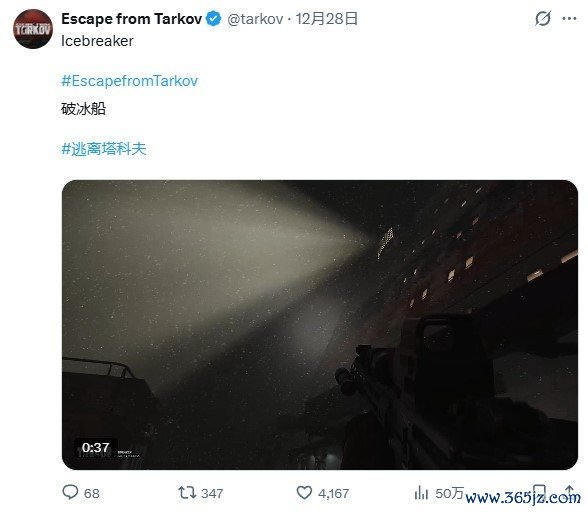Click the 破冰船 translated text
Screen dimensions: 588x513
tap(83, 109)
